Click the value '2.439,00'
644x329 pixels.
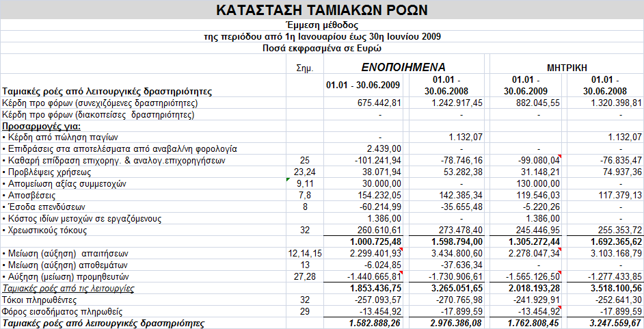(x=384, y=148)
